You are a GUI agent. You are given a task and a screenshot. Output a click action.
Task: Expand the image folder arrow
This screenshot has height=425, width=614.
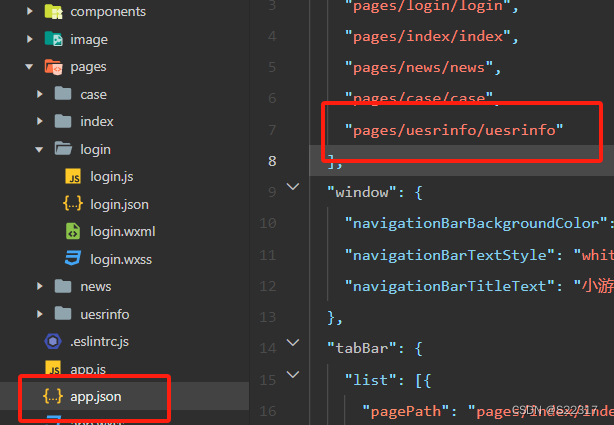point(29,39)
